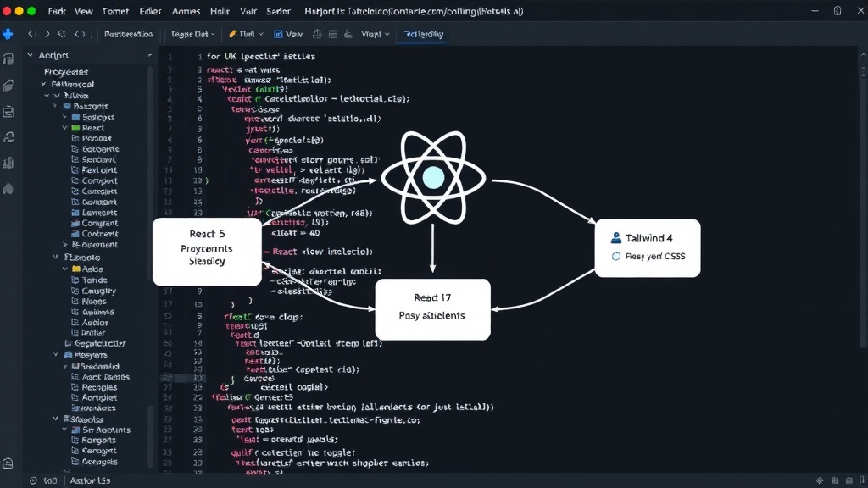Click the title bar icon left of close
The image size is (868, 488).
[x=837, y=11]
